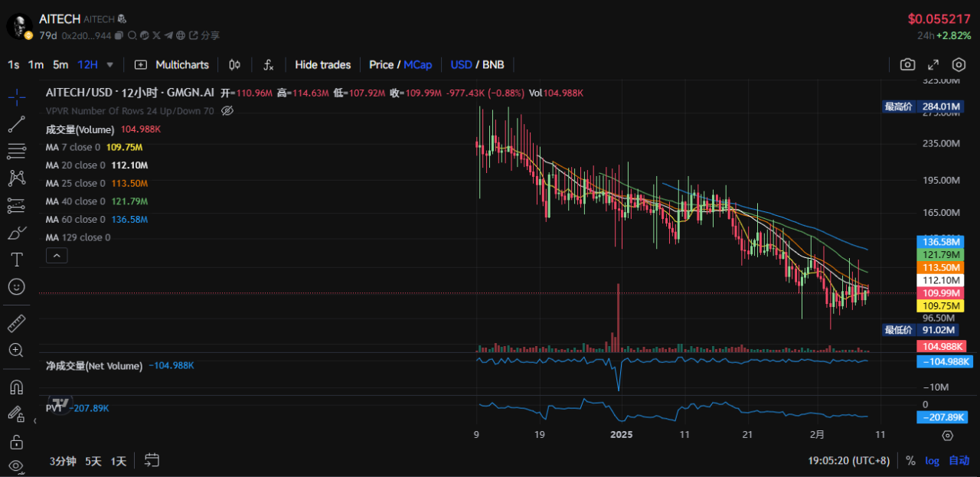Image resolution: width=980 pixels, height=477 pixels.
Task: Take a chart snapshot with camera icon
Action: (x=907, y=65)
